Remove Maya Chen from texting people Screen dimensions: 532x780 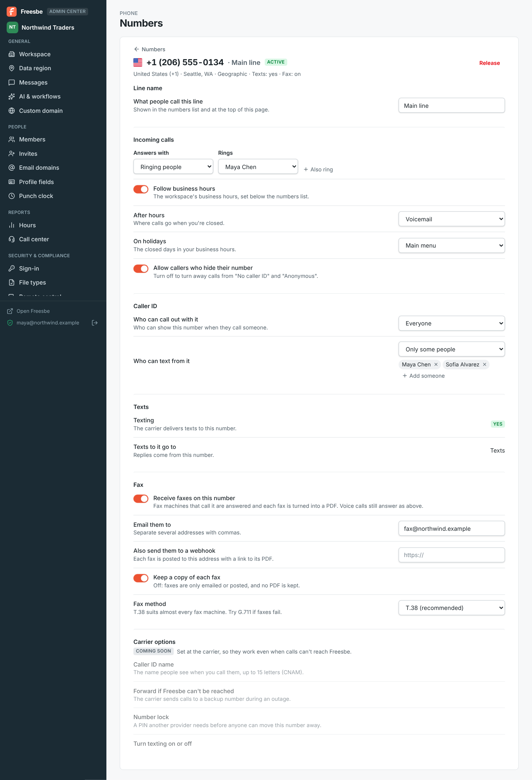pos(436,364)
